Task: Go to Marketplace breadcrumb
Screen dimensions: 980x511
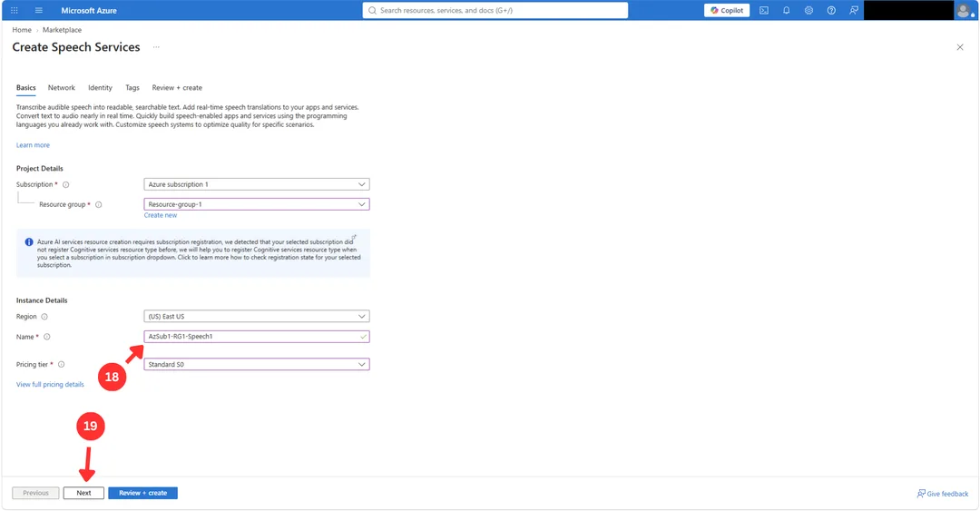Action: pyautogui.click(x=62, y=29)
